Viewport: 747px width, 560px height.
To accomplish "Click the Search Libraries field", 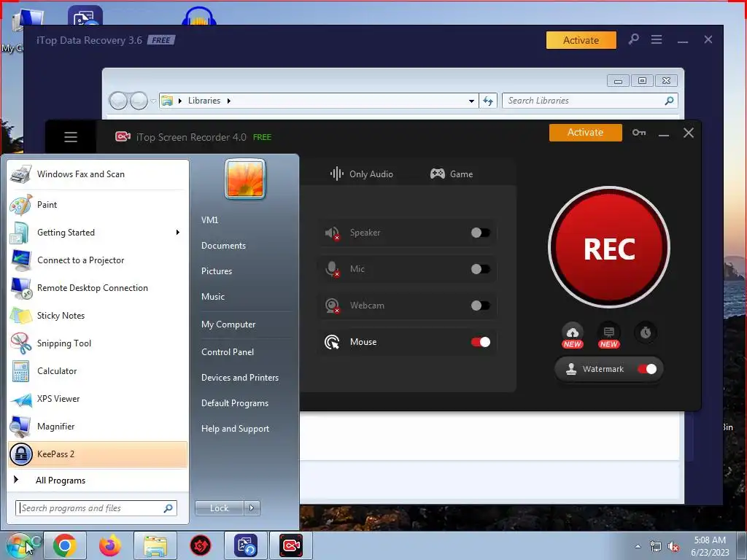I will coord(589,101).
